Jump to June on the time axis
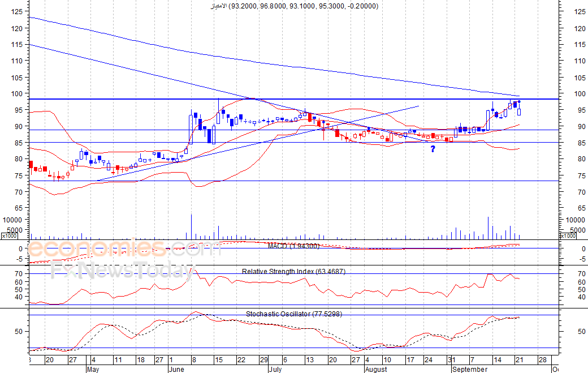The image size is (588, 373). pyautogui.click(x=176, y=369)
